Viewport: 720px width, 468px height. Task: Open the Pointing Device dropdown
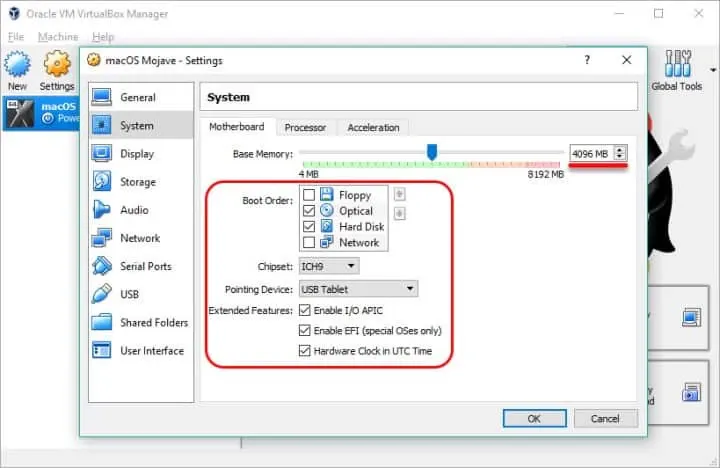pos(358,289)
